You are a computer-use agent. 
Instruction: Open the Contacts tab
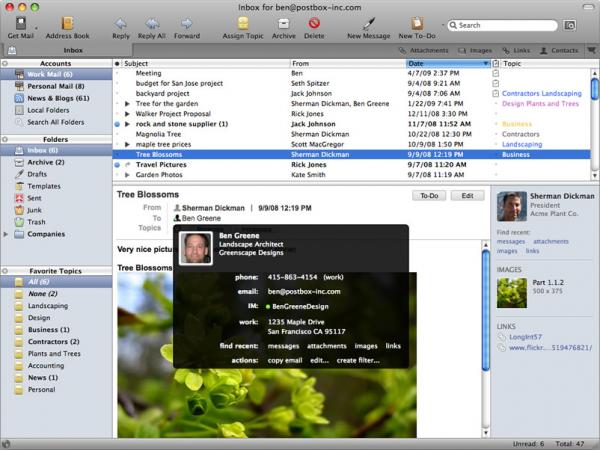559,49
